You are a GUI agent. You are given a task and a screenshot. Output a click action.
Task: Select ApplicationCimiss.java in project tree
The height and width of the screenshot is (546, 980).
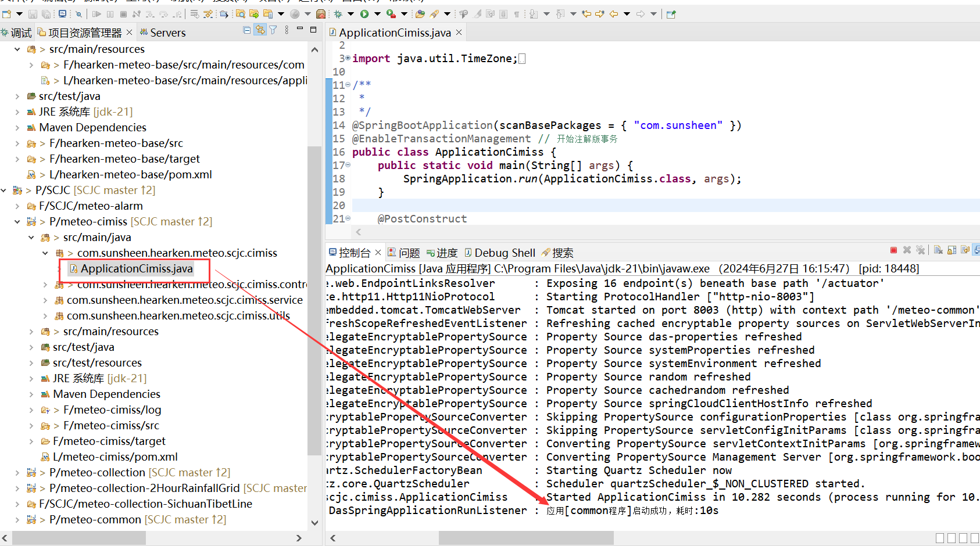[x=131, y=268]
